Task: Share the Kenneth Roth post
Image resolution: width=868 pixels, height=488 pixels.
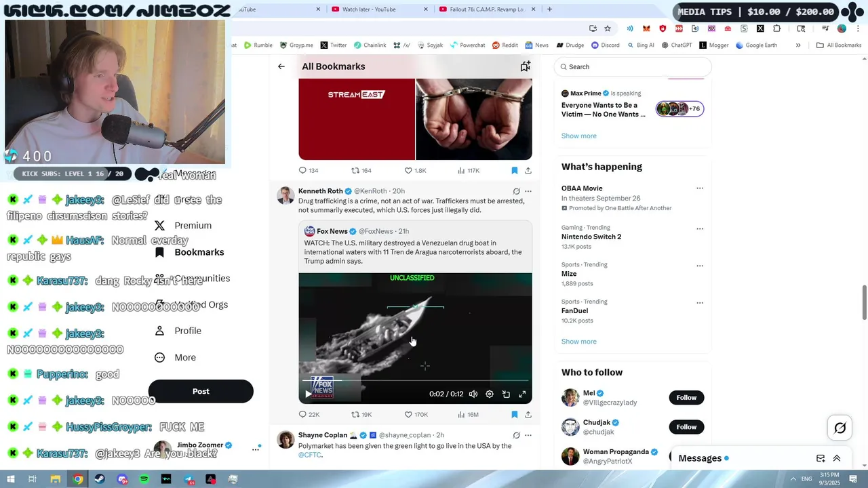Action: 528,414
